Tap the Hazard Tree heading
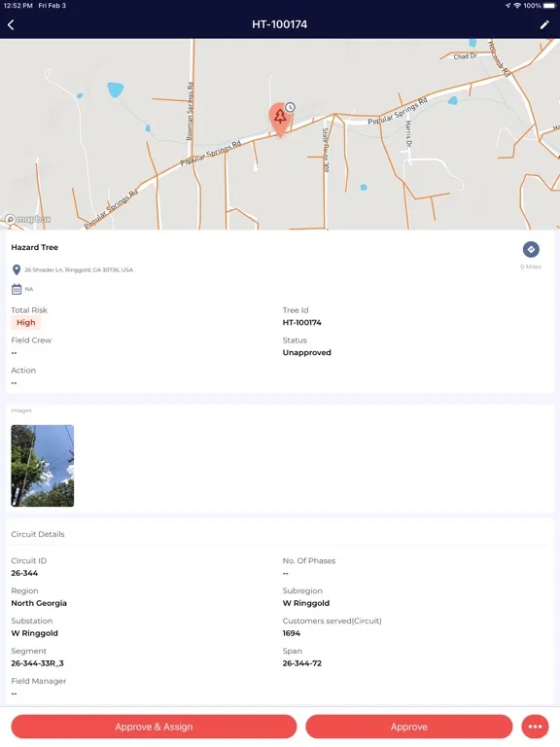This screenshot has height=747, width=560. [x=35, y=247]
